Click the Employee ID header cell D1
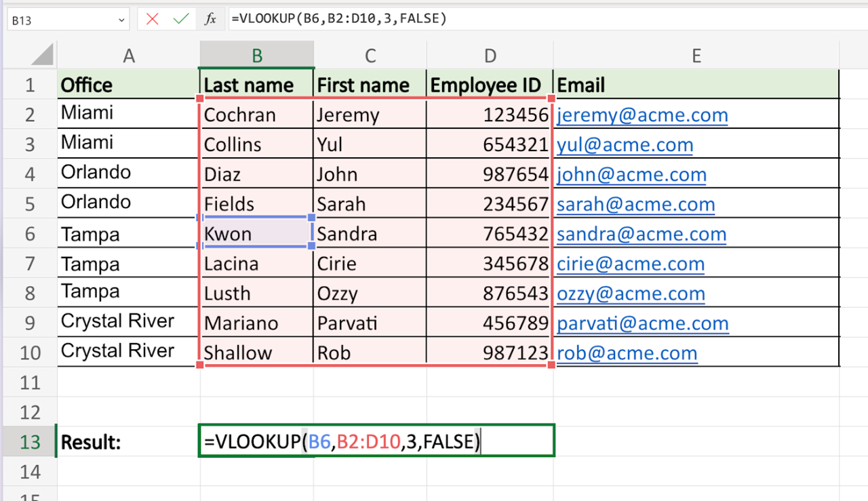Screen dimensions: 868x501 490,85
